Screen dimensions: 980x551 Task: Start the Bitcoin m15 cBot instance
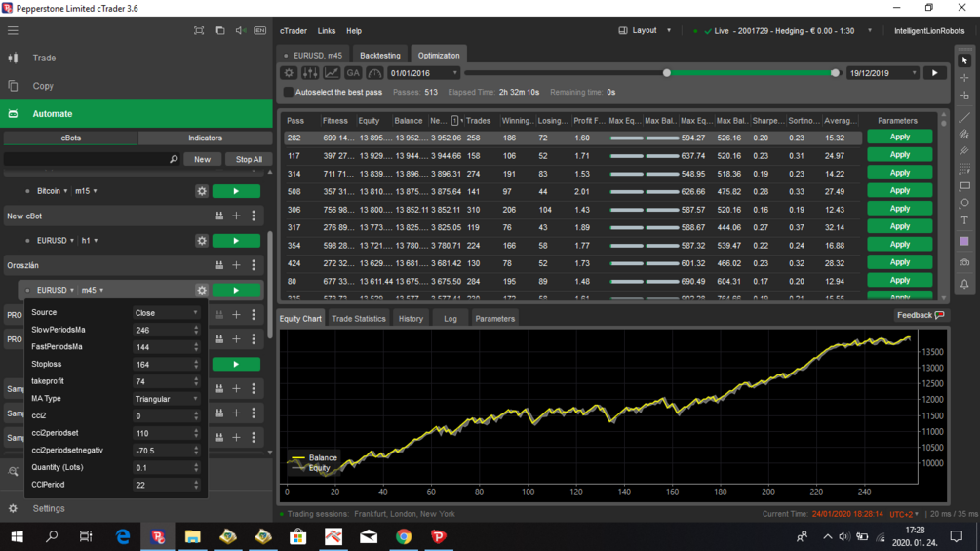[x=236, y=191]
